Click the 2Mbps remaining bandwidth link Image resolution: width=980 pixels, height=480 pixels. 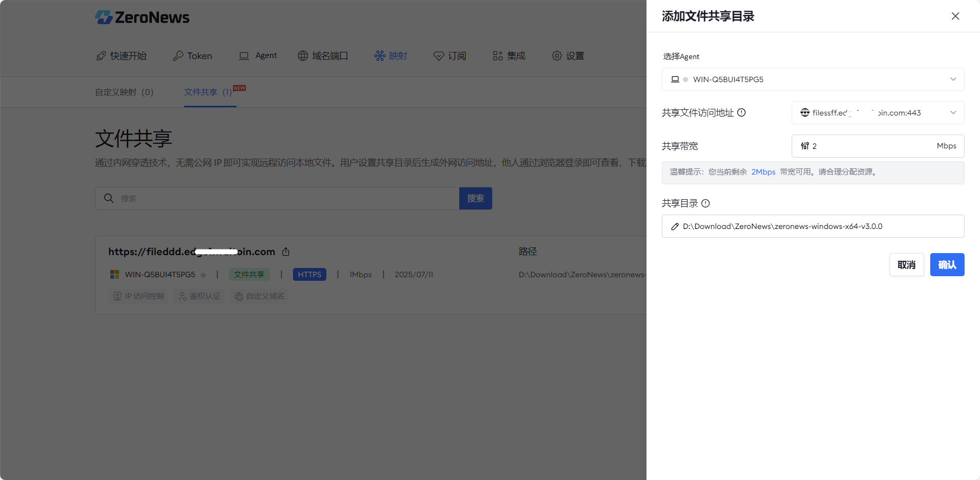pos(763,172)
